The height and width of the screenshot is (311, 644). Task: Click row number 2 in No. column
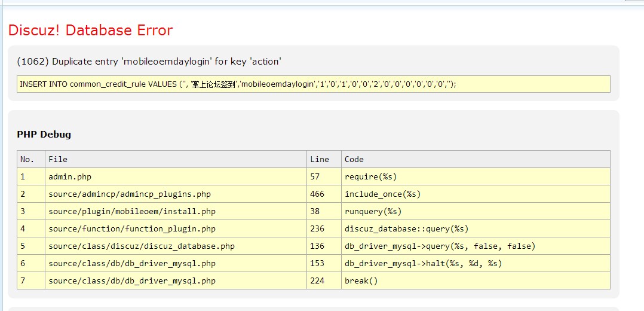click(31, 194)
